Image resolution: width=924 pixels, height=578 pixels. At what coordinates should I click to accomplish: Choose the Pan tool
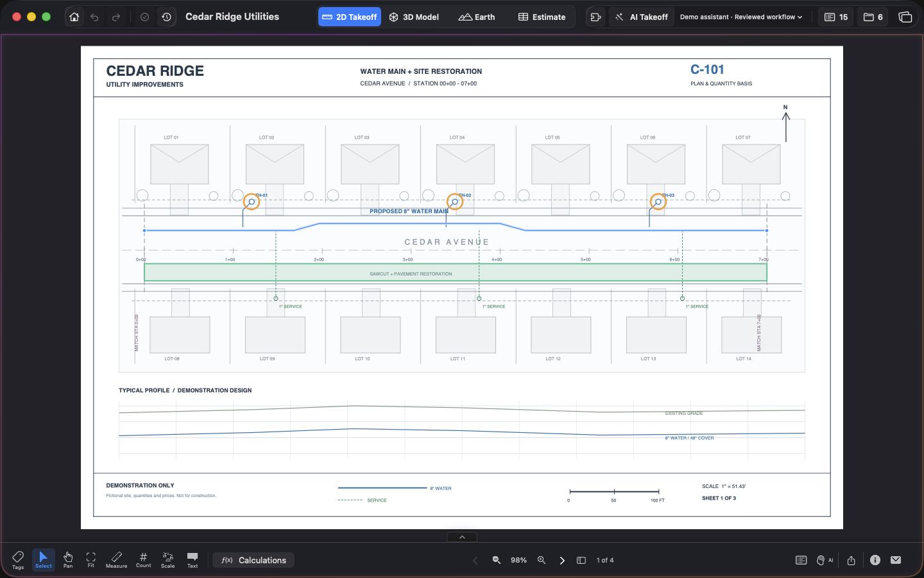(68, 559)
